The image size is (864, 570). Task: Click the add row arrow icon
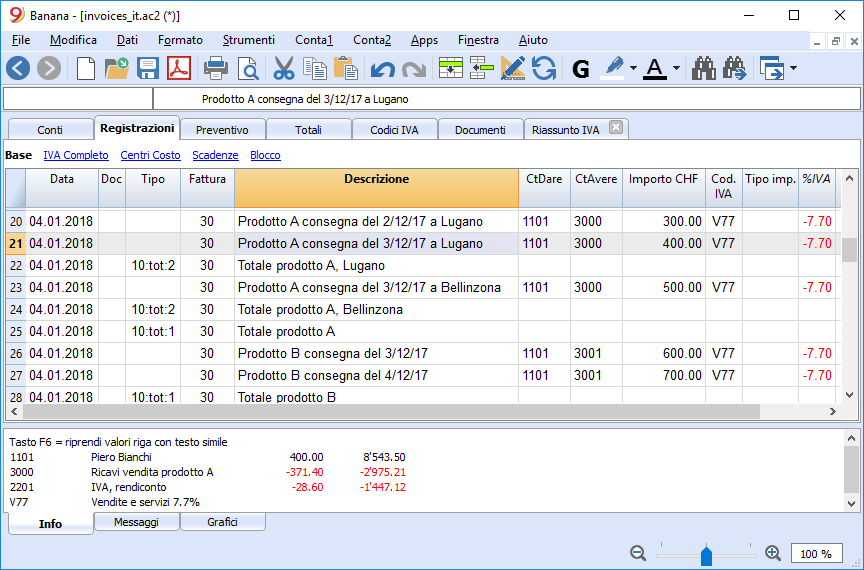(x=481, y=69)
